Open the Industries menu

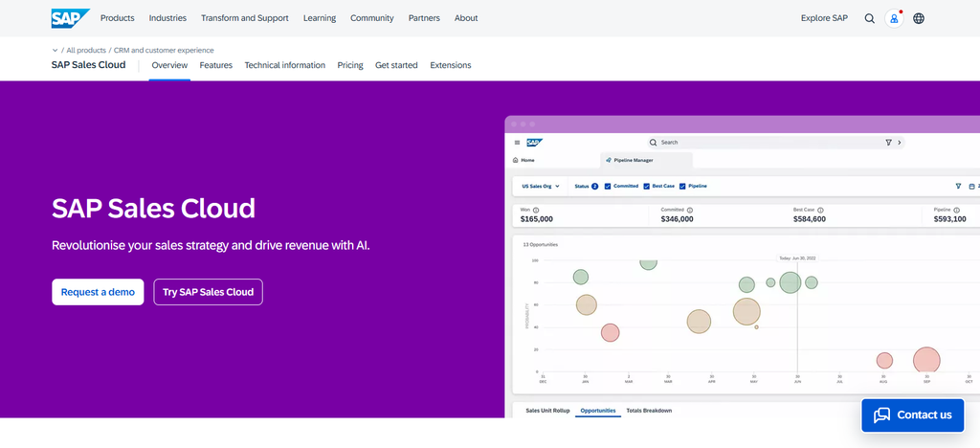pos(167,18)
